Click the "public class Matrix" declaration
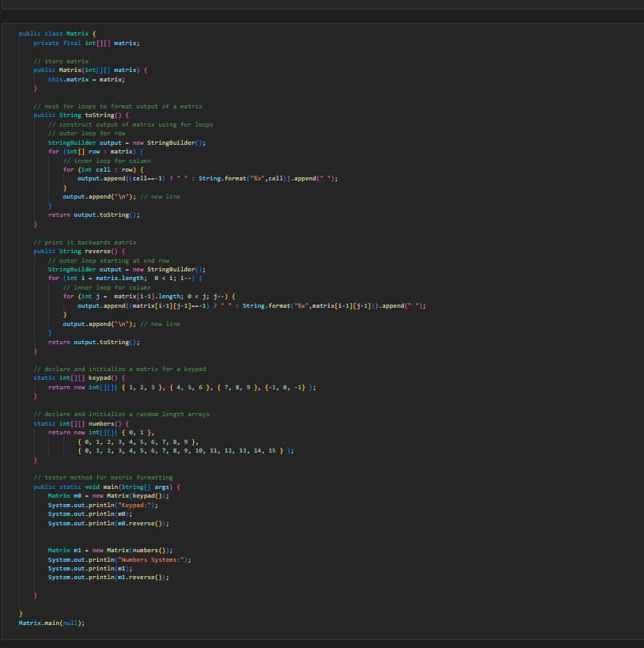The width and height of the screenshot is (644, 648). (x=55, y=33)
